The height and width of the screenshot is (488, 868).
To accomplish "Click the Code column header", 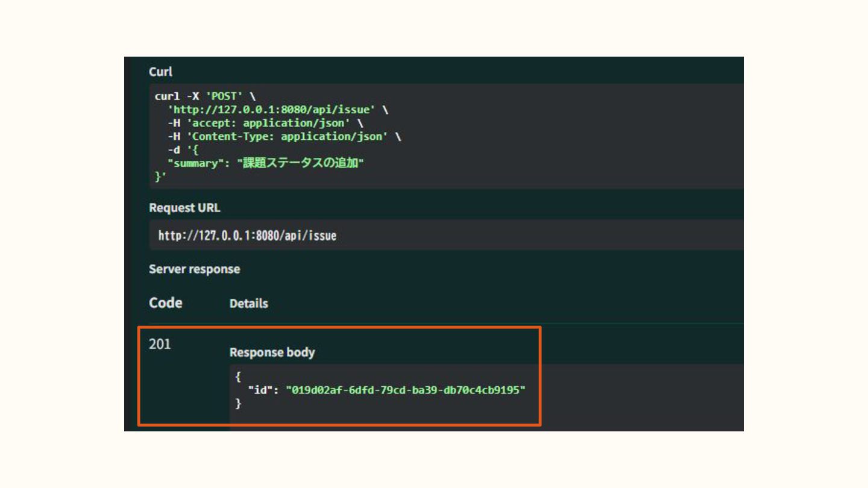I will [165, 303].
